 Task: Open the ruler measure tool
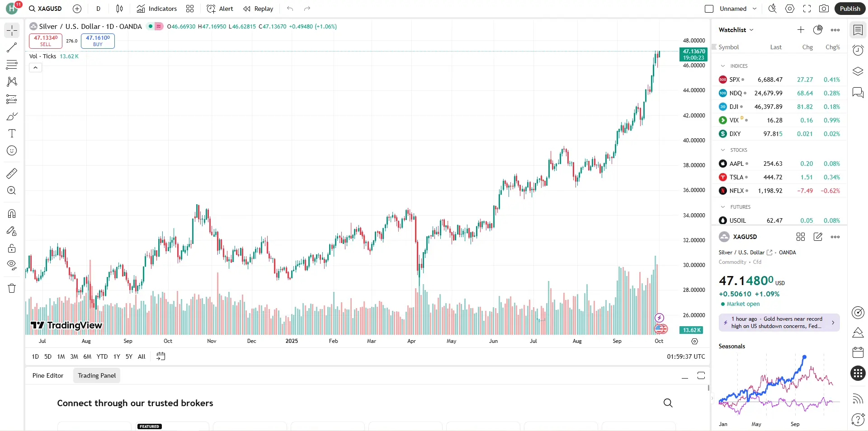pos(12,173)
